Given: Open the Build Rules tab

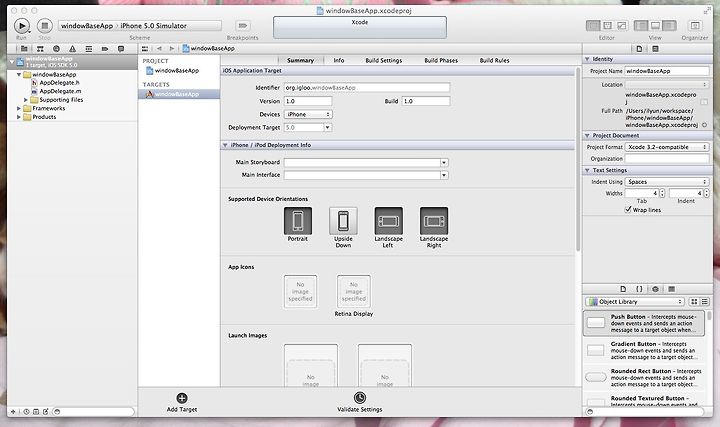Looking at the screenshot, I should pos(495,60).
